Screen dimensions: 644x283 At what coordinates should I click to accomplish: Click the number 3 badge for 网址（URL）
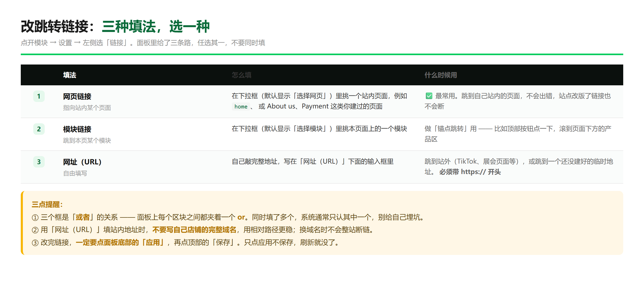click(x=39, y=162)
